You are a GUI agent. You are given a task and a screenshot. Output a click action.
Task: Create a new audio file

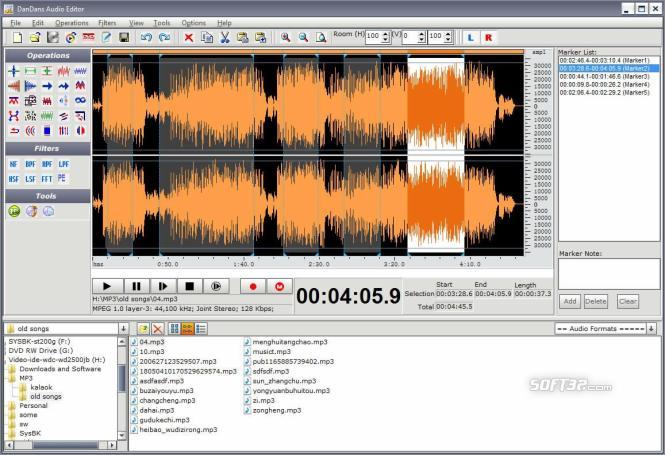17,38
